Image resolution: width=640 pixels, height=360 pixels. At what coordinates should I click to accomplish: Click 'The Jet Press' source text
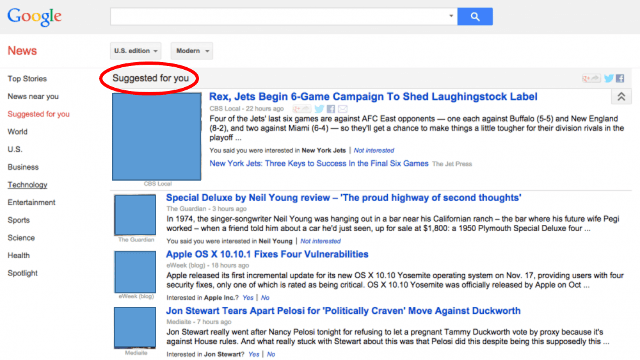tap(452, 164)
